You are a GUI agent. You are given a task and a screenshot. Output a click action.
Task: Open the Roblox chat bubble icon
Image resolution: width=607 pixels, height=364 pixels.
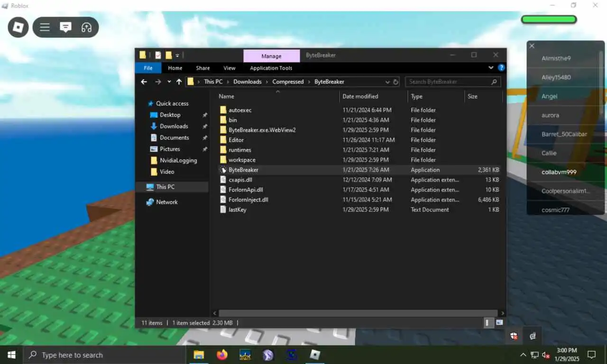click(x=65, y=27)
